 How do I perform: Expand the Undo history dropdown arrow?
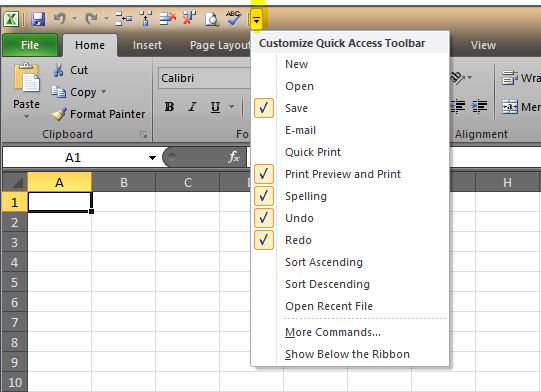74,18
